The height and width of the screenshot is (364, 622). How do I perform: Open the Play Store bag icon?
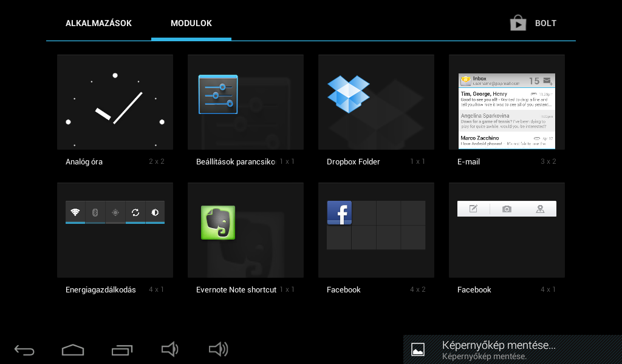[518, 23]
